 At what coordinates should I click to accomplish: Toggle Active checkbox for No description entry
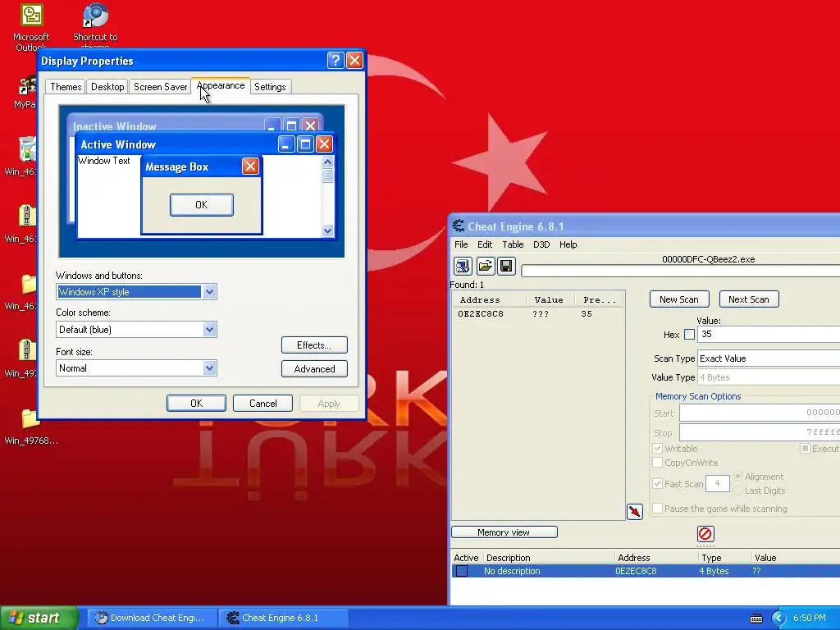click(x=462, y=571)
